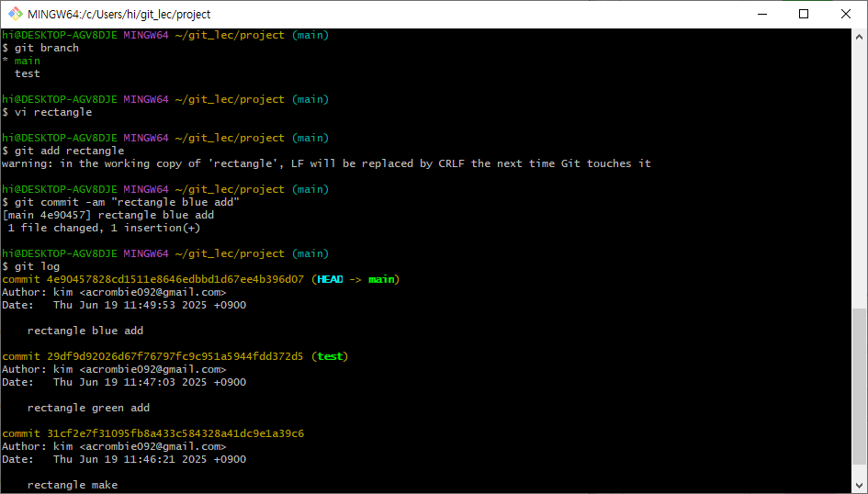The width and height of the screenshot is (868, 494).
Task: Click the LF will be replaced by CRLF warning
Action: coord(327,163)
